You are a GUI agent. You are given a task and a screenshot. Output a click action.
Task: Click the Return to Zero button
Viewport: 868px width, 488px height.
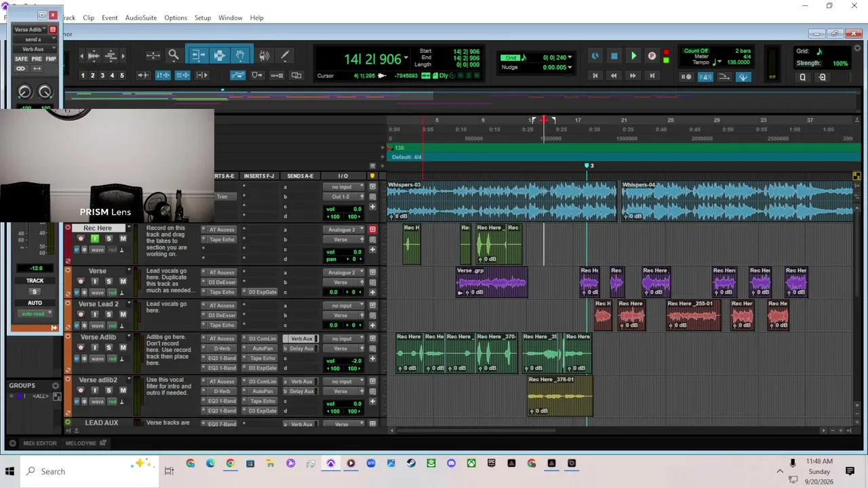[x=595, y=76]
